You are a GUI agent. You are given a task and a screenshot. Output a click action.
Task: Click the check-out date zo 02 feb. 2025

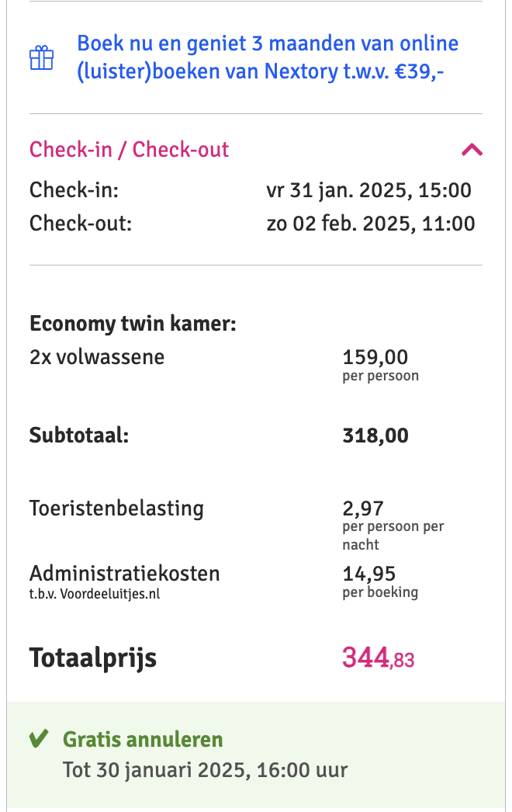pyautogui.click(x=370, y=224)
